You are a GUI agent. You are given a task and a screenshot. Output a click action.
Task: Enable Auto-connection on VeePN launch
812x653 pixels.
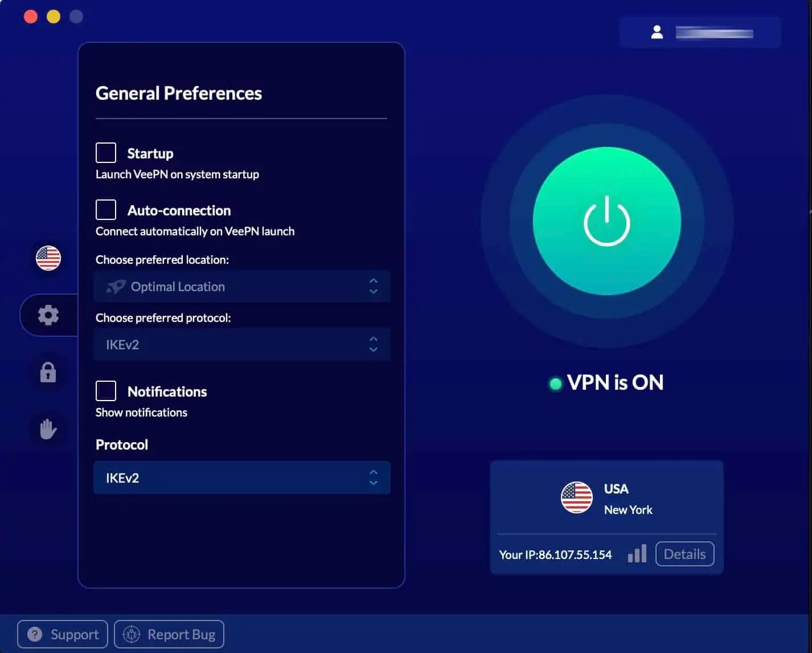pyautogui.click(x=105, y=209)
